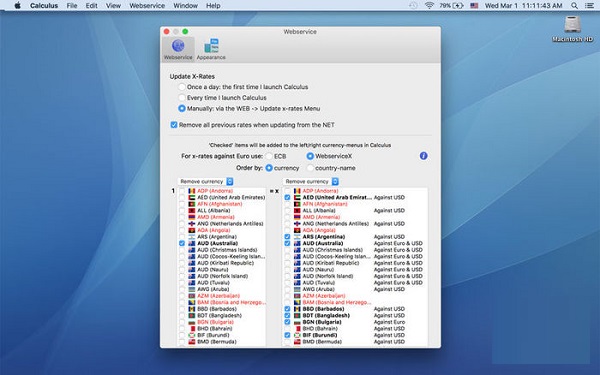Open the View menu
Image resolution: width=600 pixels, height=375 pixels.
[113, 5]
